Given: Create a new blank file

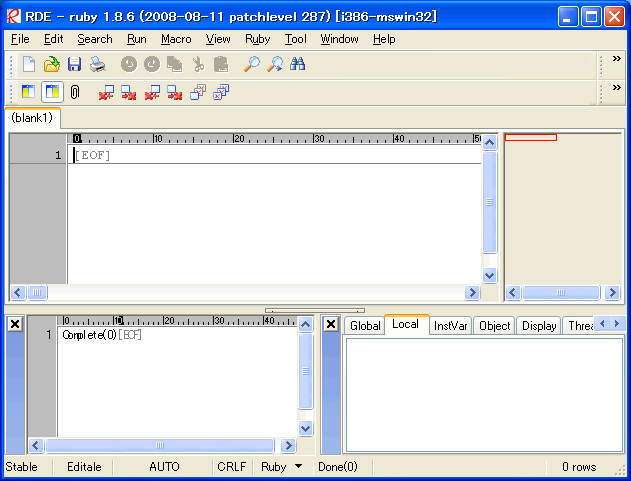Looking at the screenshot, I should tap(29, 64).
